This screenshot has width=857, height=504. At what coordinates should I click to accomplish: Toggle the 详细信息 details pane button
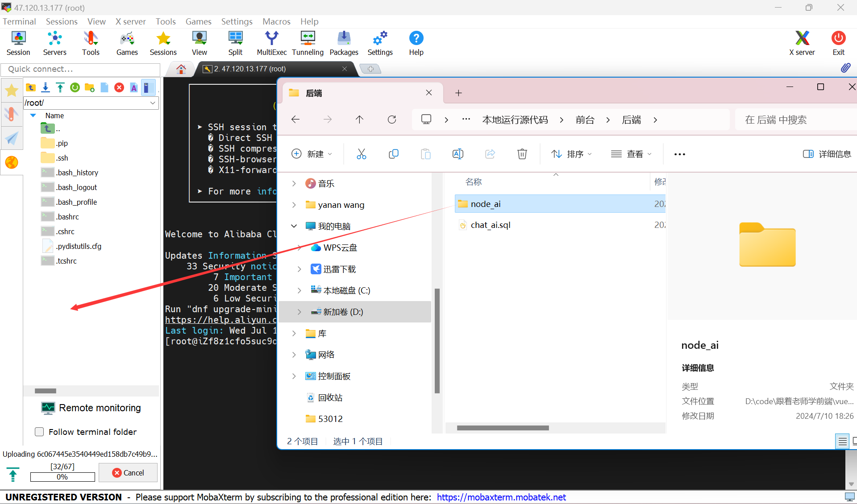tap(827, 154)
